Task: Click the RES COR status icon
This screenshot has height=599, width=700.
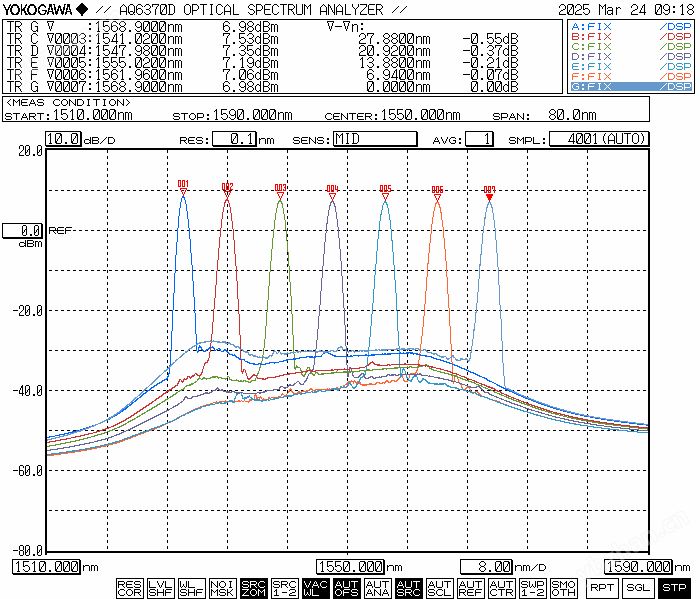Action: click(x=129, y=588)
